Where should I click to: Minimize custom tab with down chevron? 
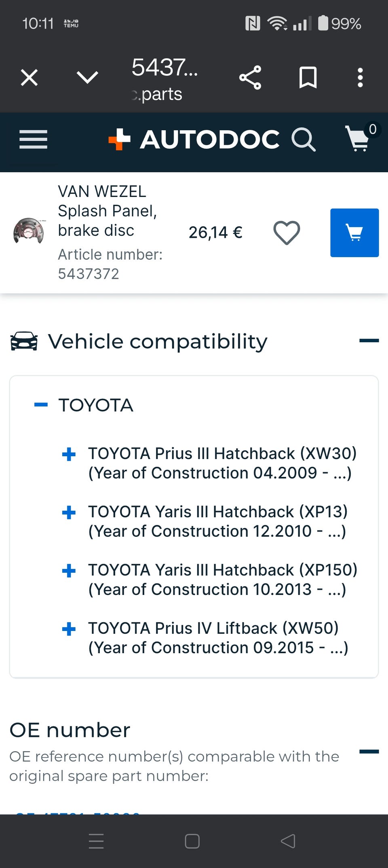[87, 78]
